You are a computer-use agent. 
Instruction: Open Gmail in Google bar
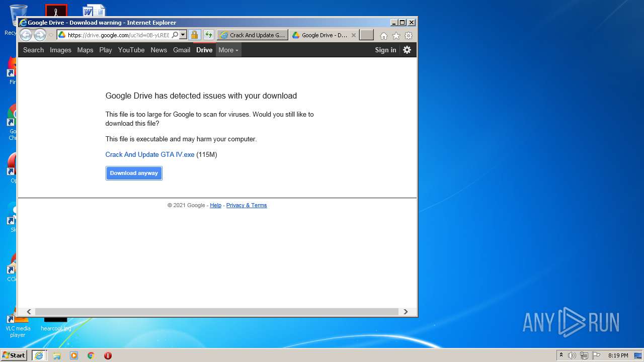[182, 50]
